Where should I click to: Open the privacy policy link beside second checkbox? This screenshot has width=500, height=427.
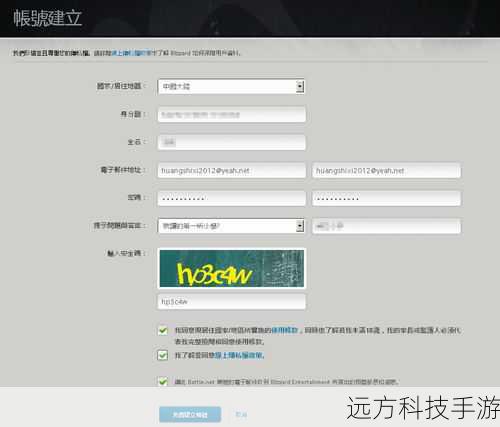239,355
